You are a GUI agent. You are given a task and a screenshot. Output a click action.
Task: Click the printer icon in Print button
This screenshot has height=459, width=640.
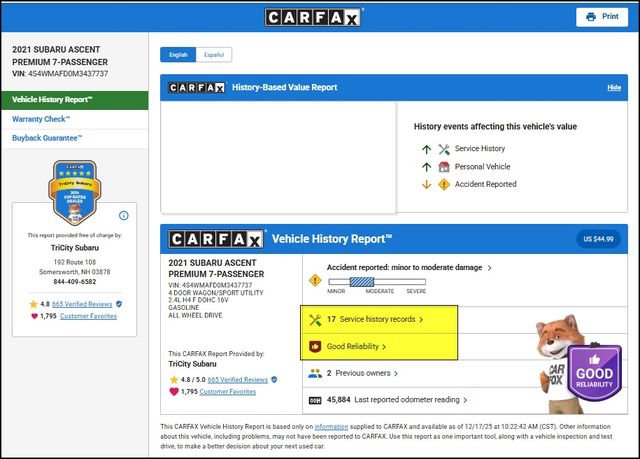(589, 17)
